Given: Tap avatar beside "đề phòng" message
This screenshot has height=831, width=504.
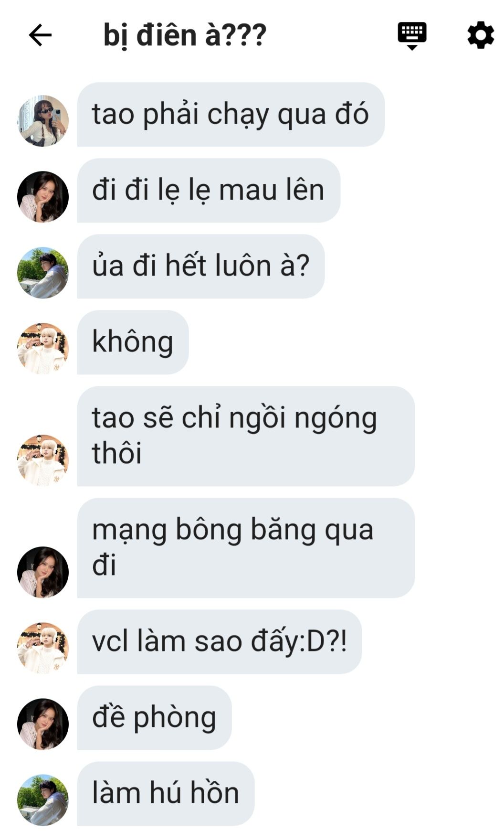Looking at the screenshot, I should [x=43, y=724].
